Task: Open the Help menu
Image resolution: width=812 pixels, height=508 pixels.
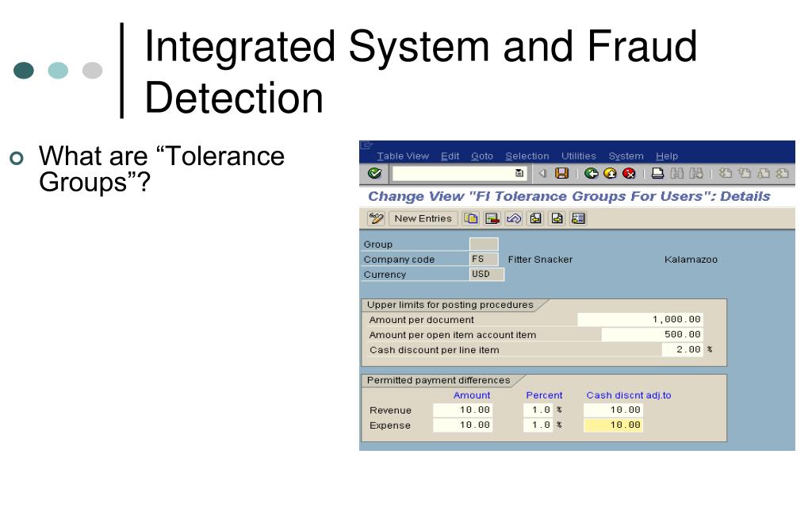Action: tap(667, 156)
